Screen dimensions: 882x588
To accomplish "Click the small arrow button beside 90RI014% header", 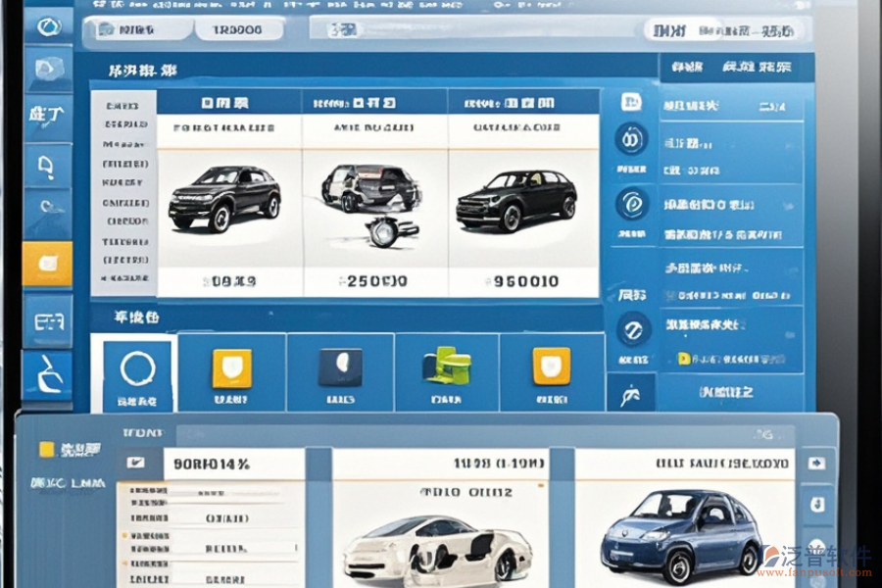I will 136,462.
